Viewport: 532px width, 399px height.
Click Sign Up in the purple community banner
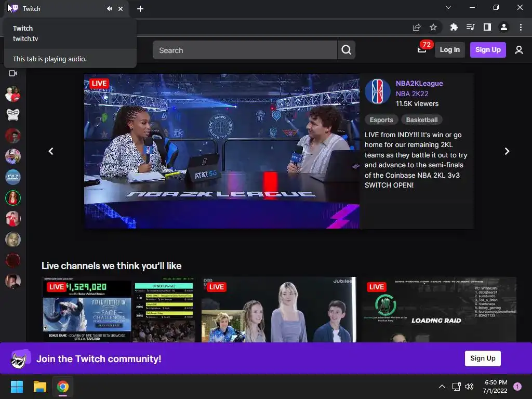coord(483,358)
